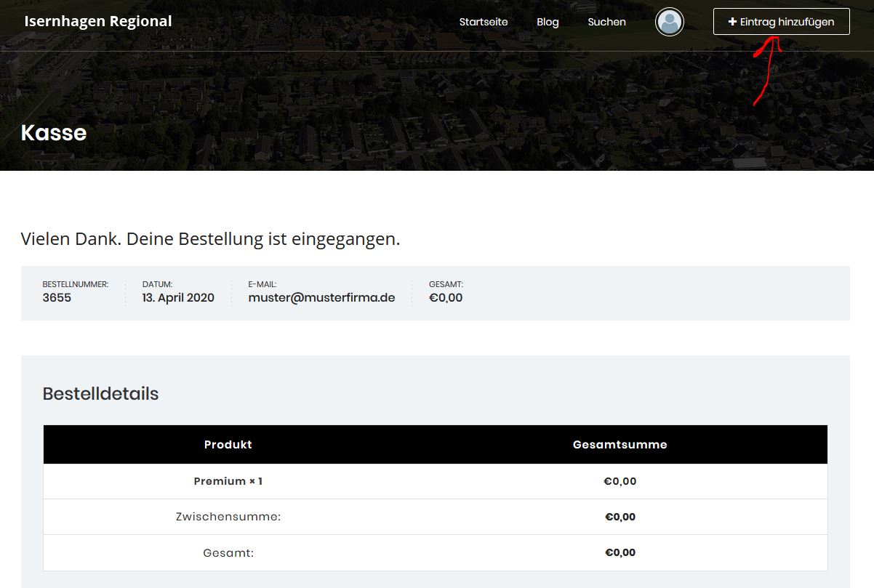Click the Produkt column header

click(x=228, y=444)
